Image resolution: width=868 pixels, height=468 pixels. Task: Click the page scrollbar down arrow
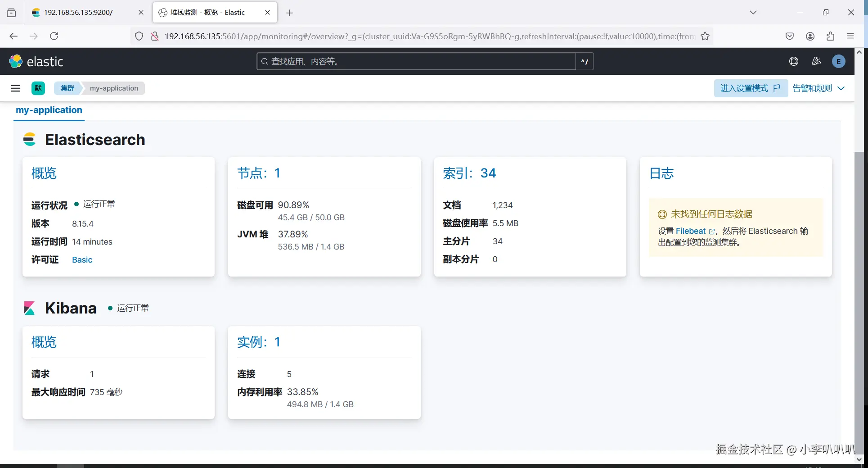click(x=859, y=459)
